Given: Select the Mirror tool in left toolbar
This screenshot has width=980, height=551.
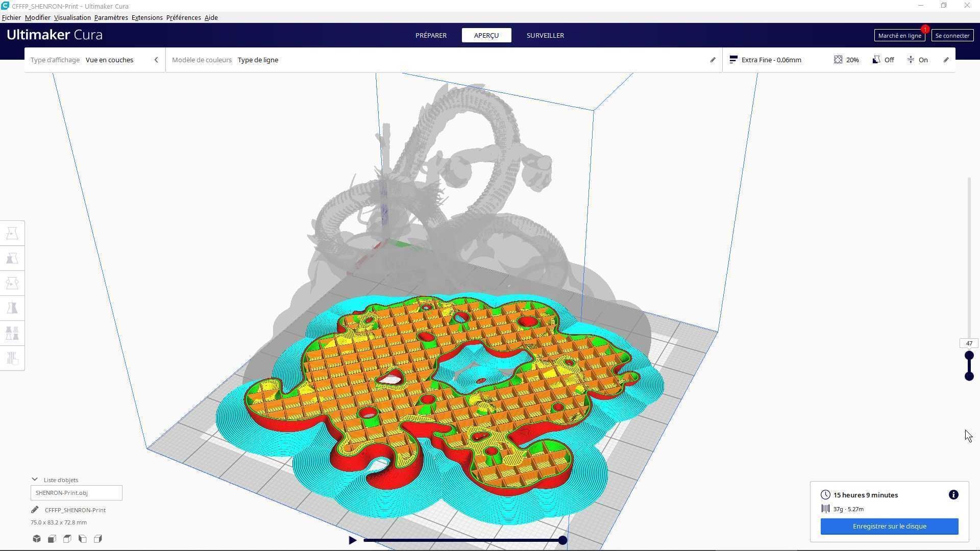Looking at the screenshot, I should [12, 308].
